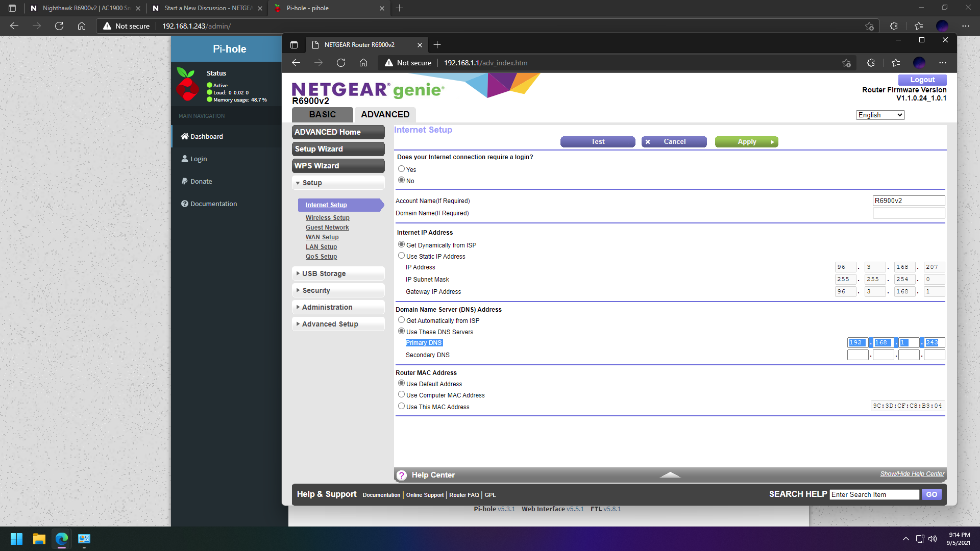Click the Help Center question mark icon
The image size is (980, 551).
coord(402,475)
